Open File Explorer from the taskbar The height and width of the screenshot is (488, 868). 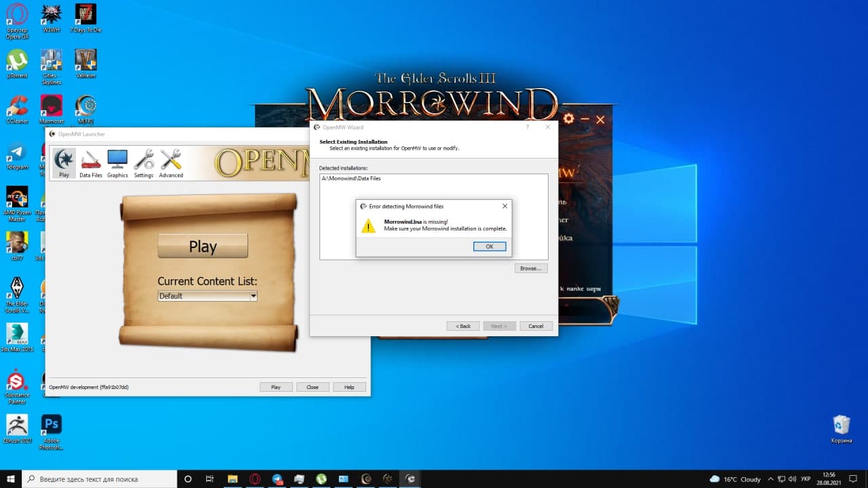click(x=233, y=479)
